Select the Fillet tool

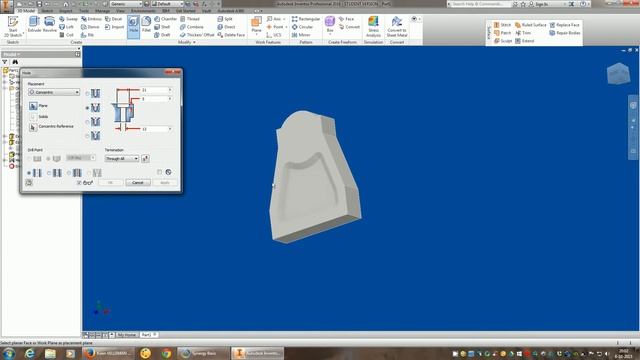click(x=146, y=24)
